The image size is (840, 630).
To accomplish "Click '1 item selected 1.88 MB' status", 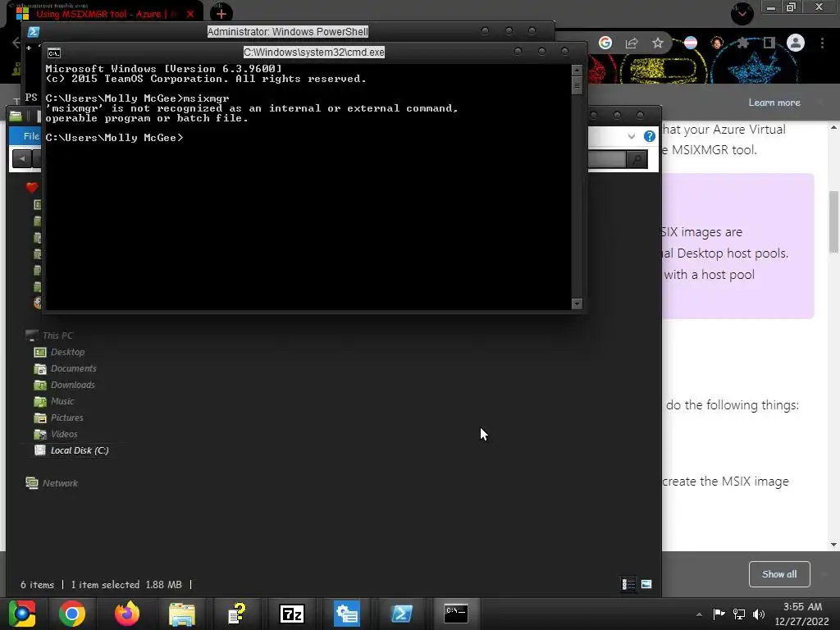I will (126, 584).
